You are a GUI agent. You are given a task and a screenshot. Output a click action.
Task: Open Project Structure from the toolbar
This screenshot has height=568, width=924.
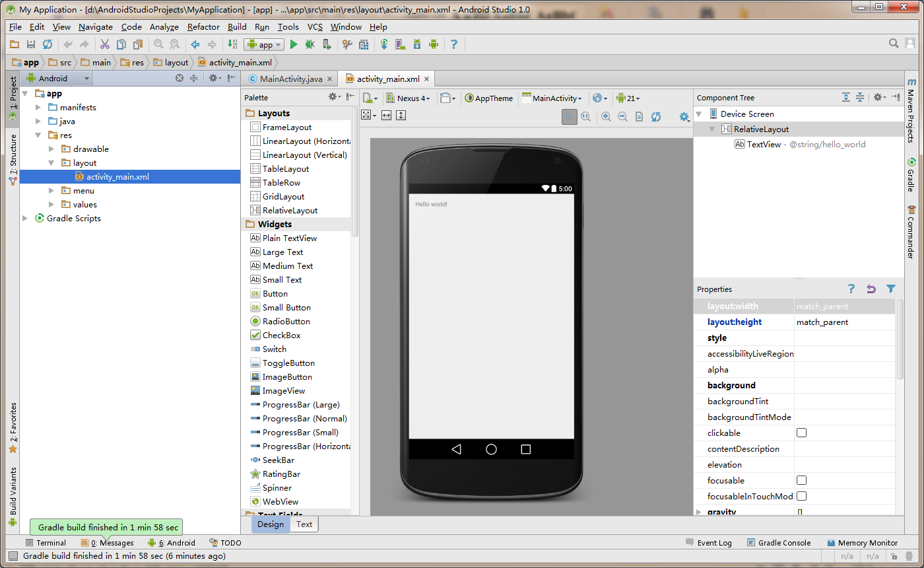(364, 44)
